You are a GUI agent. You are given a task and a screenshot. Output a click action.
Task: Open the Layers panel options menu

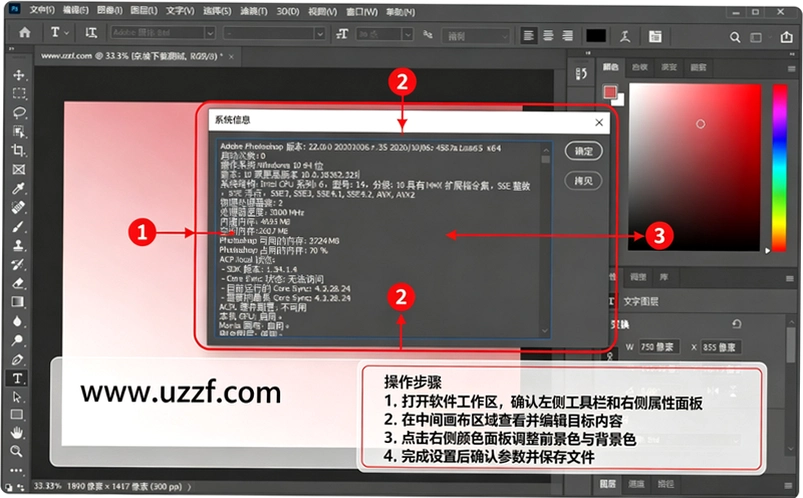tap(788, 485)
